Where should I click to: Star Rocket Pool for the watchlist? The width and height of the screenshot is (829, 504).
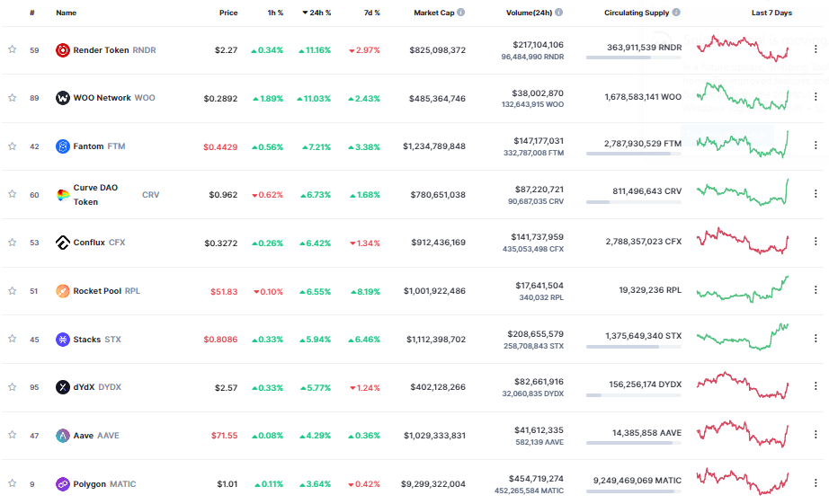click(x=13, y=291)
